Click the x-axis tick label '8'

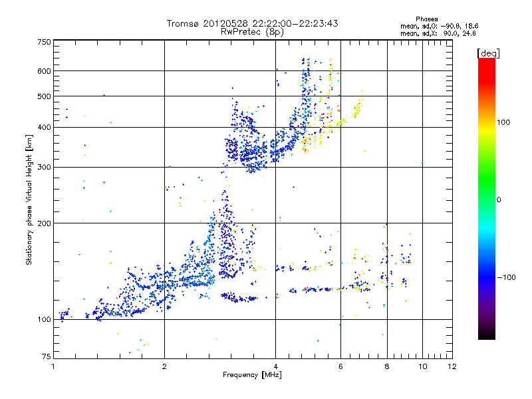[387, 366]
